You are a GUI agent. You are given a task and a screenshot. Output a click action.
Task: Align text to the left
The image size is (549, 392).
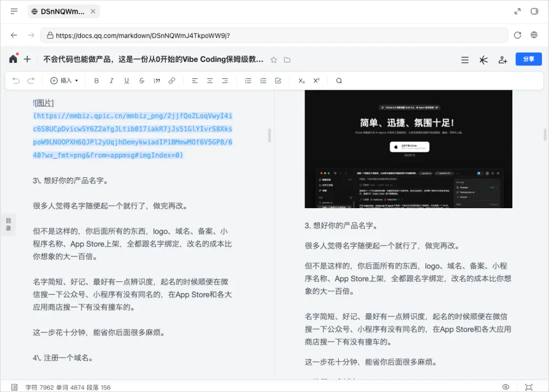click(x=195, y=81)
